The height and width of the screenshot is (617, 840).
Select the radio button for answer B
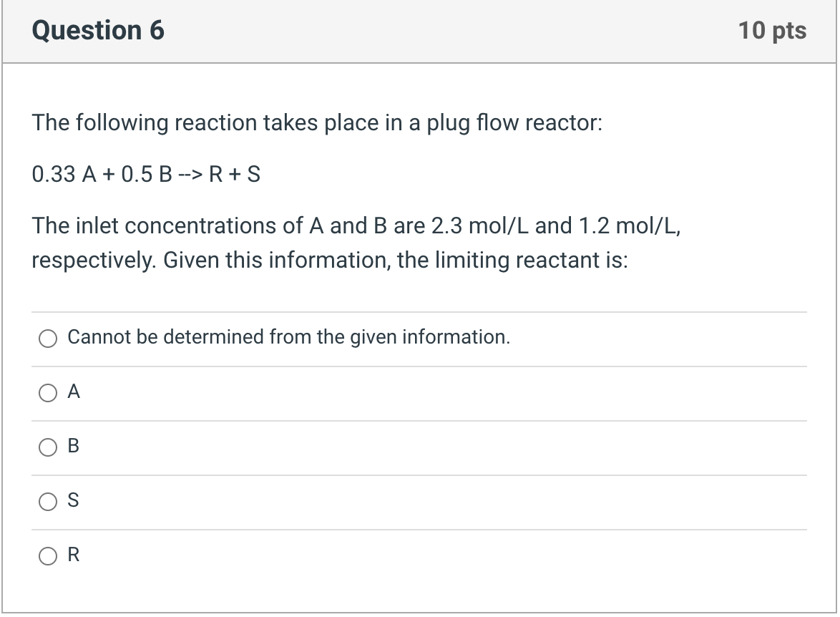click(47, 447)
